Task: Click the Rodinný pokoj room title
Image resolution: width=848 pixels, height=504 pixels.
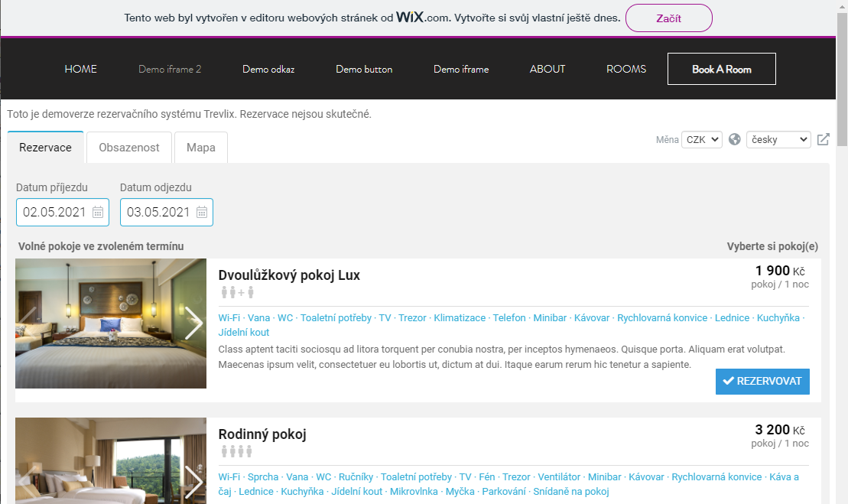Action: (x=262, y=434)
